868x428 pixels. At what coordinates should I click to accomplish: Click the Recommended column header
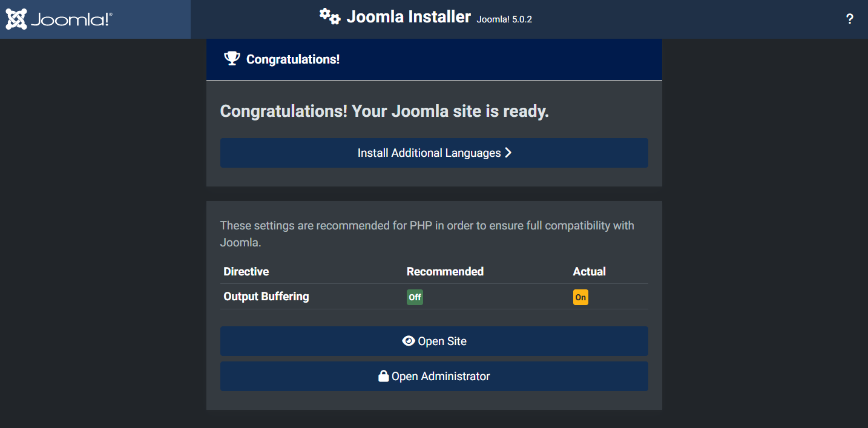click(445, 271)
